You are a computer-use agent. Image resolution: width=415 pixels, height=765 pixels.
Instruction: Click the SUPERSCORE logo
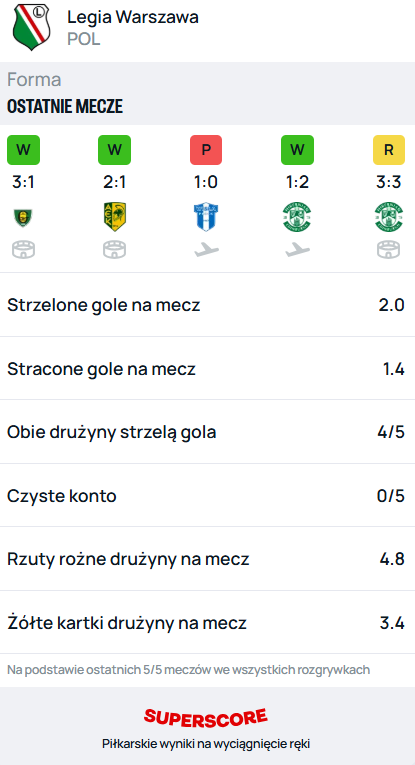click(206, 717)
